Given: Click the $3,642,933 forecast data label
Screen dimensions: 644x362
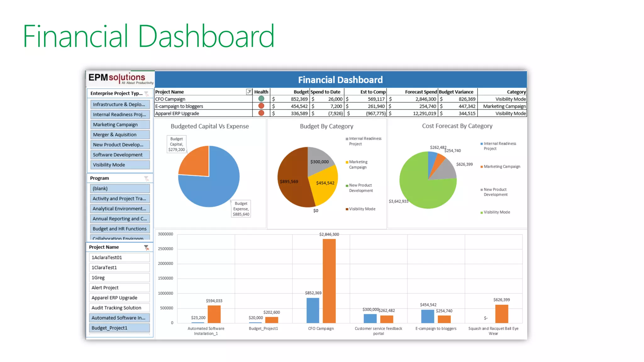Looking at the screenshot, I should point(398,201).
